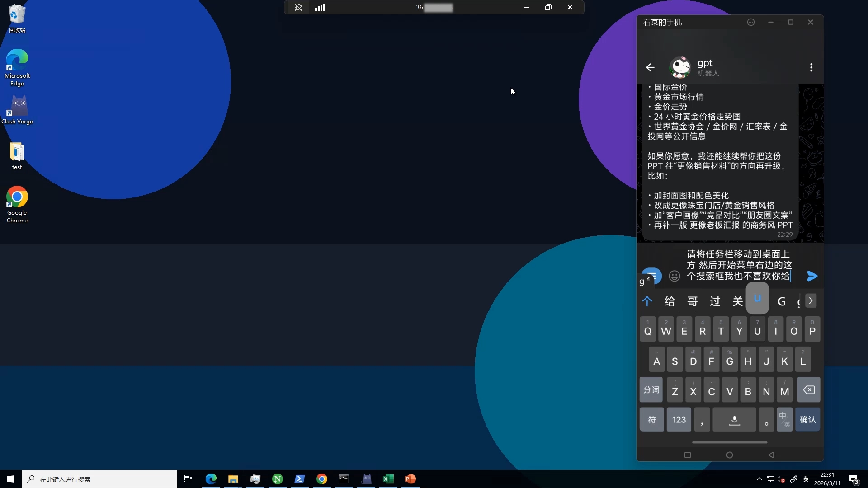The height and width of the screenshot is (488, 868).
Task: Toggle 中/英 keyboard language key
Action: (x=784, y=420)
